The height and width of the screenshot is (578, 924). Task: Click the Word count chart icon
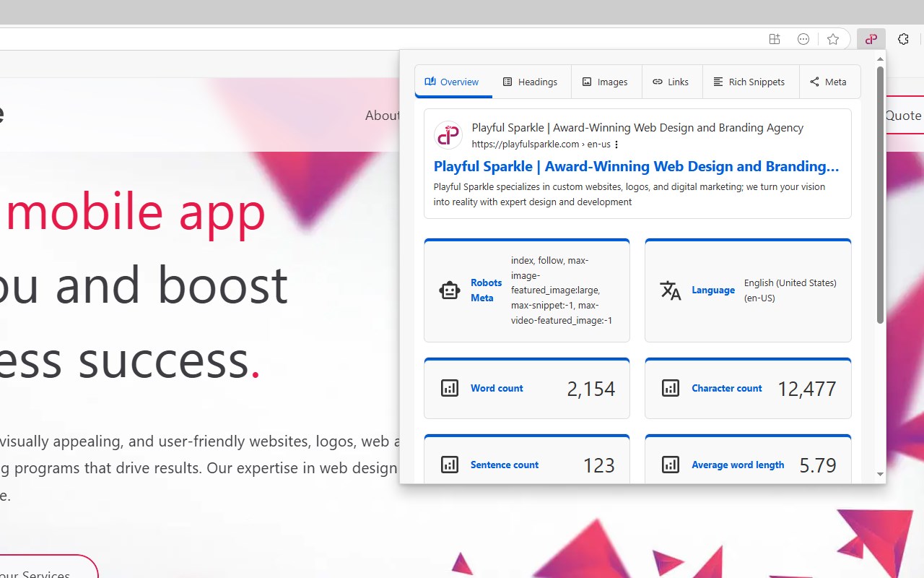click(x=450, y=388)
